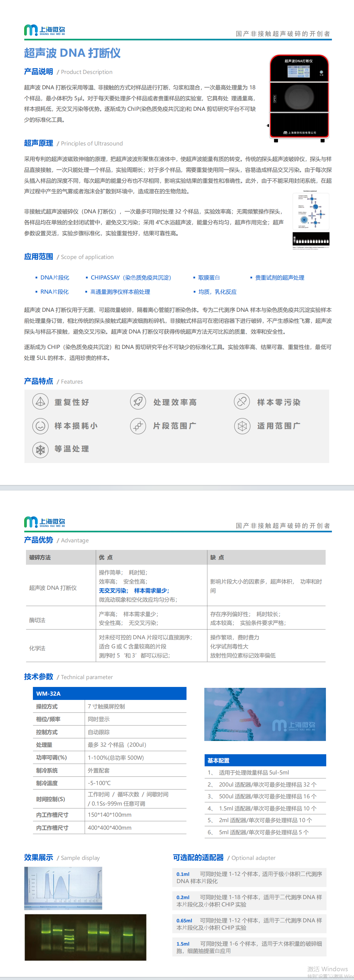This screenshot has width=354, height=980.
Task: Click the 处理效率高 rocket icon
Action: [138, 401]
